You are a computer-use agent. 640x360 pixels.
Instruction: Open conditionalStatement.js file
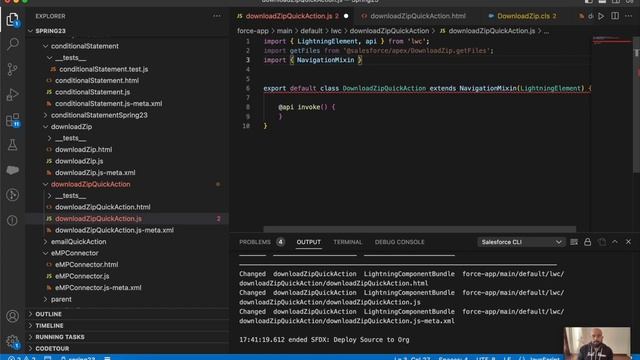(92, 92)
